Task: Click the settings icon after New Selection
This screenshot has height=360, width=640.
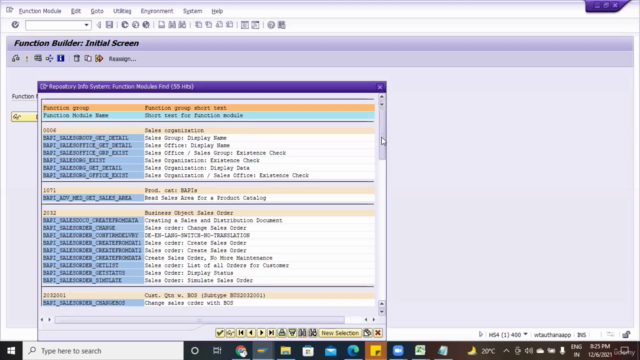Action: 367,333
